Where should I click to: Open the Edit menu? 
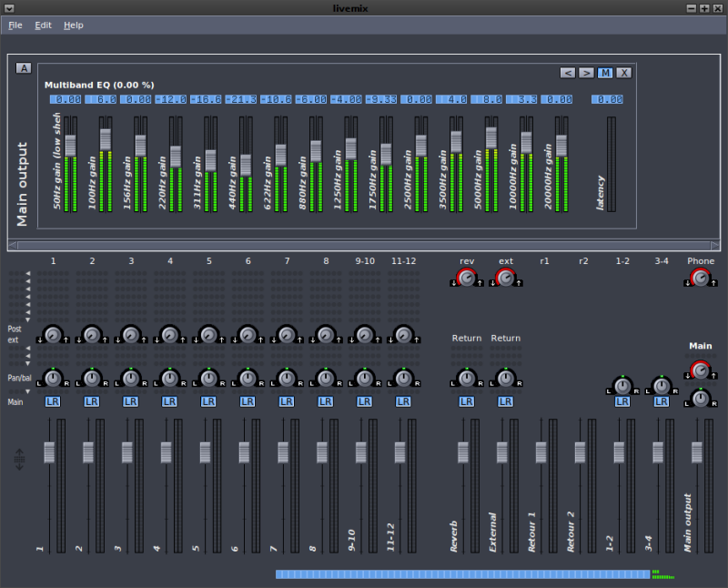point(43,25)
